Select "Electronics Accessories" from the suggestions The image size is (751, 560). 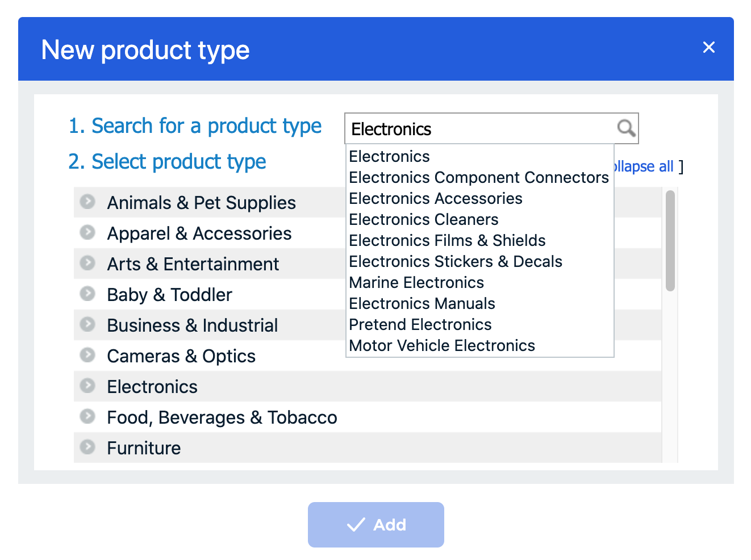pyautogui.click(x=436, y=198)
